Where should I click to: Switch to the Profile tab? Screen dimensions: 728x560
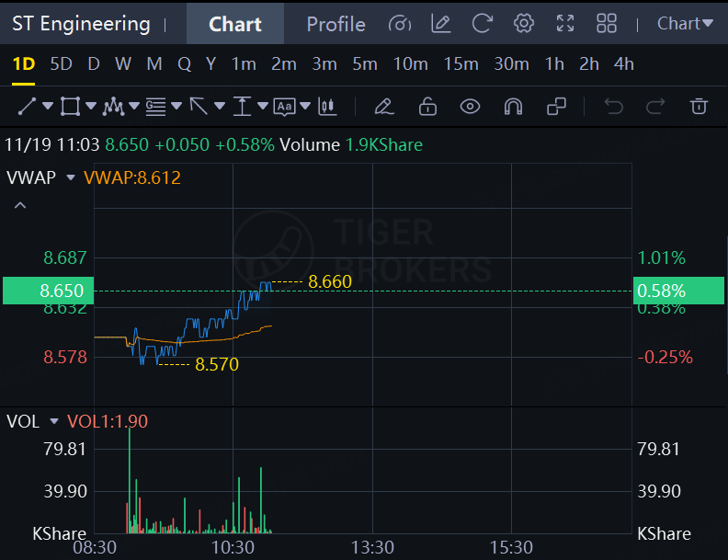336,24
